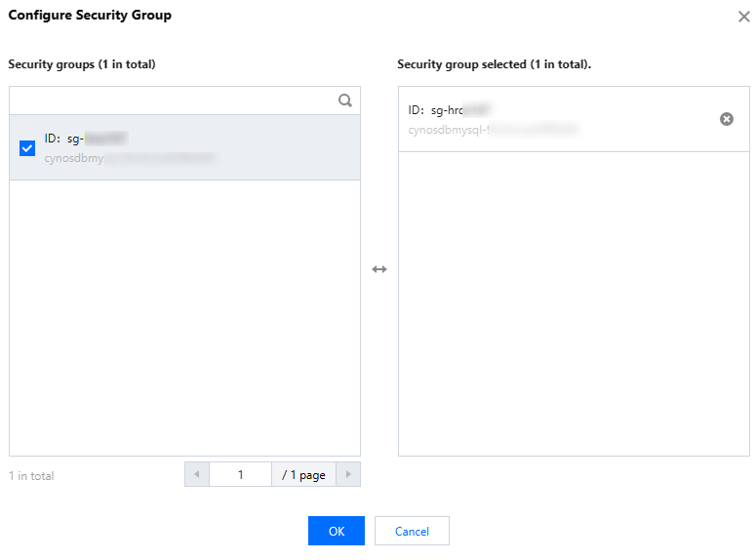Screen dimensions: 755x560
Task: Go to the next page arrow
Action: click(348, 475)
